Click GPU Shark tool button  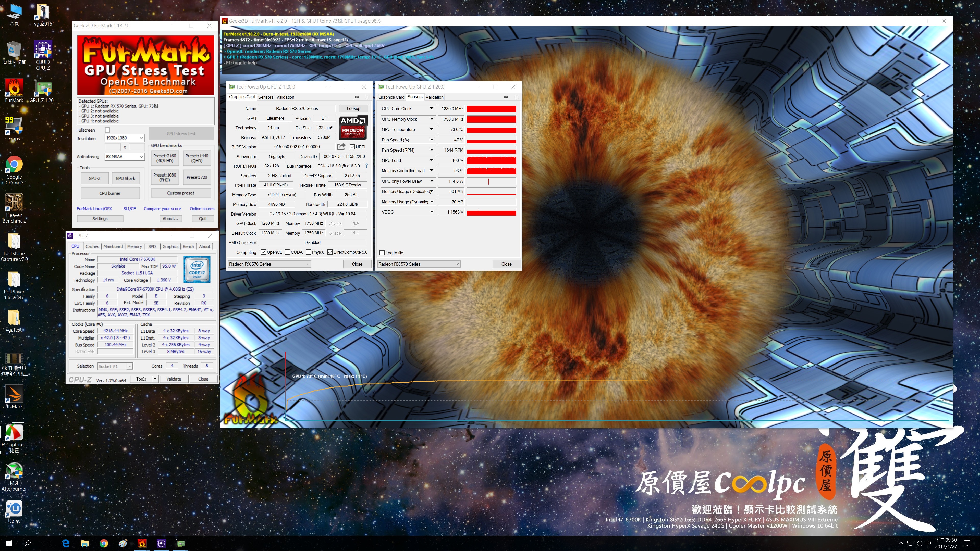tap(126, 178)
